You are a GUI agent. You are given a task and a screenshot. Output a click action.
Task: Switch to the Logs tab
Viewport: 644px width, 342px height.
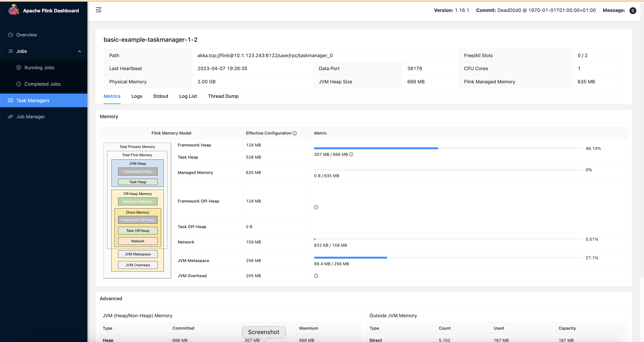137,96
